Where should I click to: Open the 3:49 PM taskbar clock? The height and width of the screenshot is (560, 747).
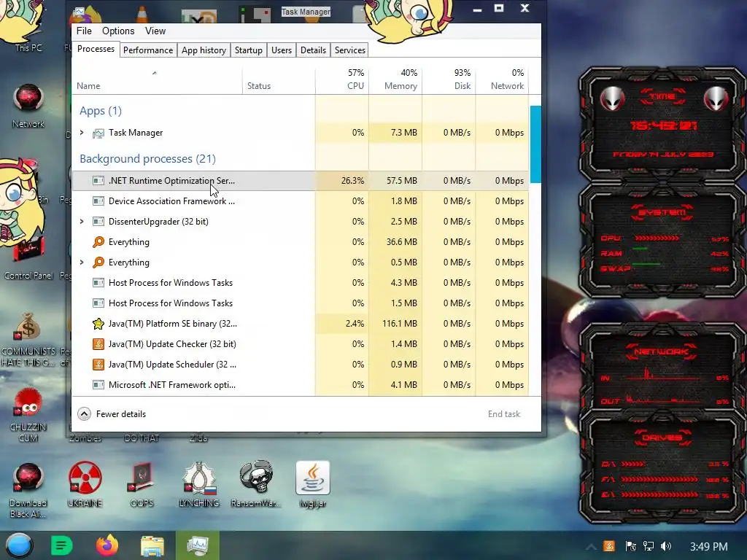click(x=708, y=546)
